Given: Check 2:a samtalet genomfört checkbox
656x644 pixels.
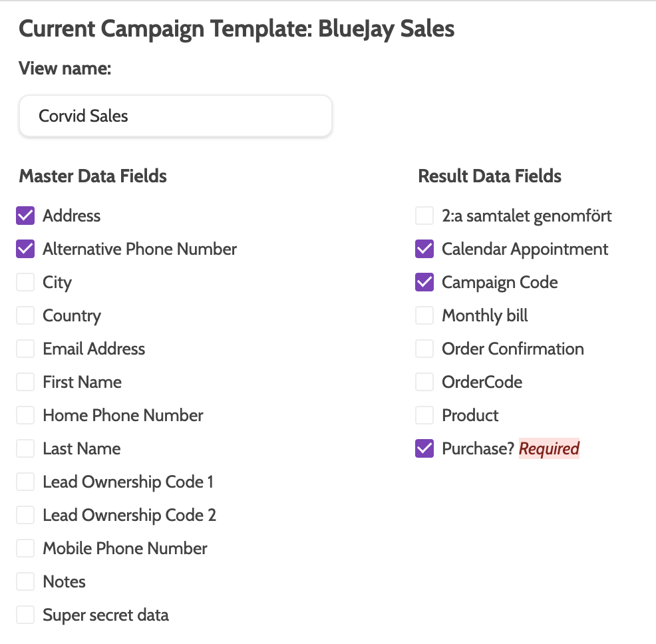Looking at the screenshot, I should [x=424, y=216].
